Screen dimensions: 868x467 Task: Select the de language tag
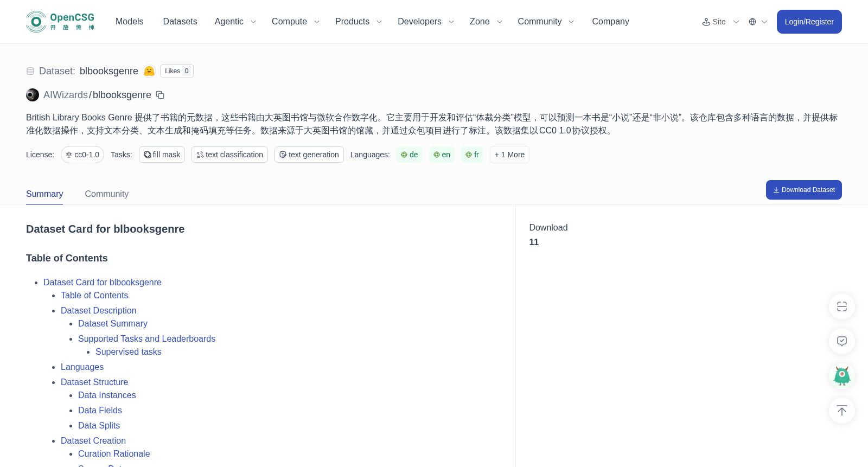click(x=410, y=155)
